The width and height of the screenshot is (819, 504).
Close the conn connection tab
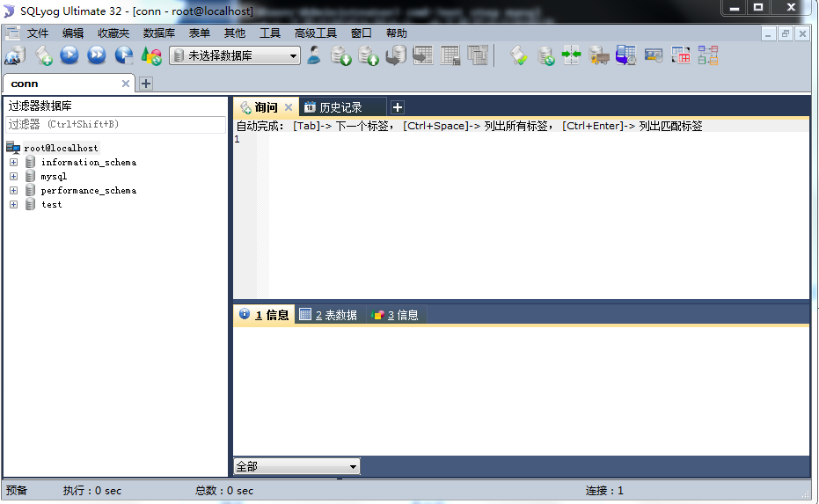tap(125, 84)
